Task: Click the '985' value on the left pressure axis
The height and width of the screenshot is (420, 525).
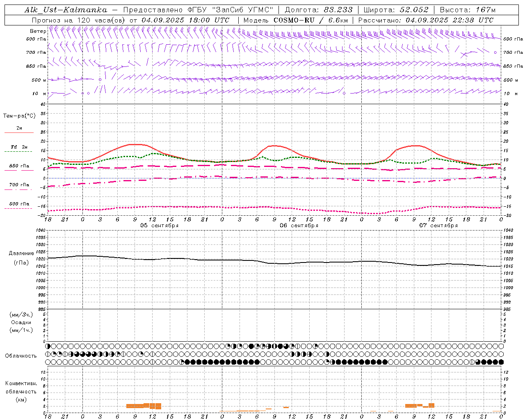Action: [42, 309]
